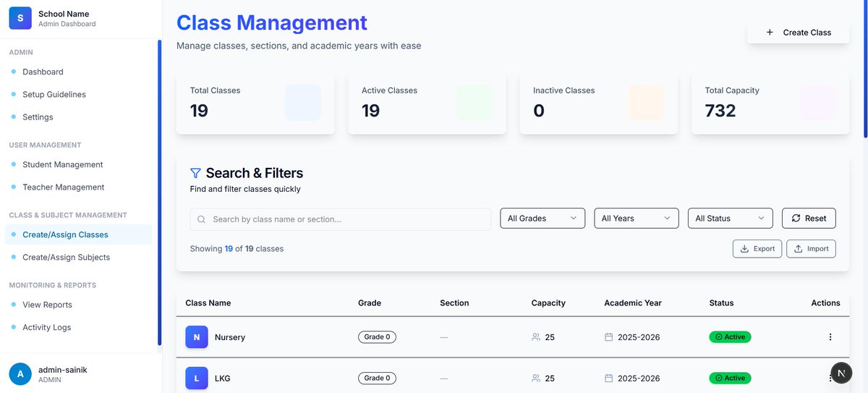This screenshot has height=393, width=868.
Task: Click the search by class name field
Action: pos(341,219)
